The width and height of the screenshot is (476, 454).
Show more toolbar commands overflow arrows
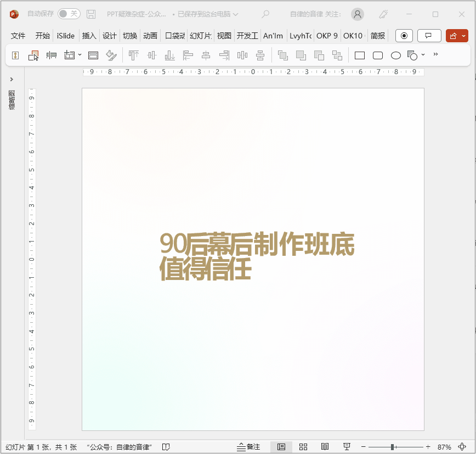pyautogui.click(x=436, y=54)
